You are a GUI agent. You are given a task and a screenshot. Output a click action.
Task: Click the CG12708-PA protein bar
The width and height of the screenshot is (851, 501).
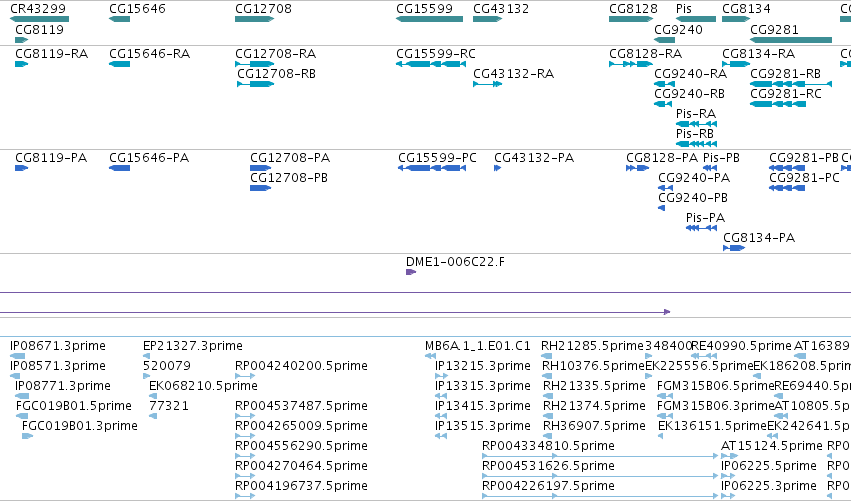pos(261,168)
